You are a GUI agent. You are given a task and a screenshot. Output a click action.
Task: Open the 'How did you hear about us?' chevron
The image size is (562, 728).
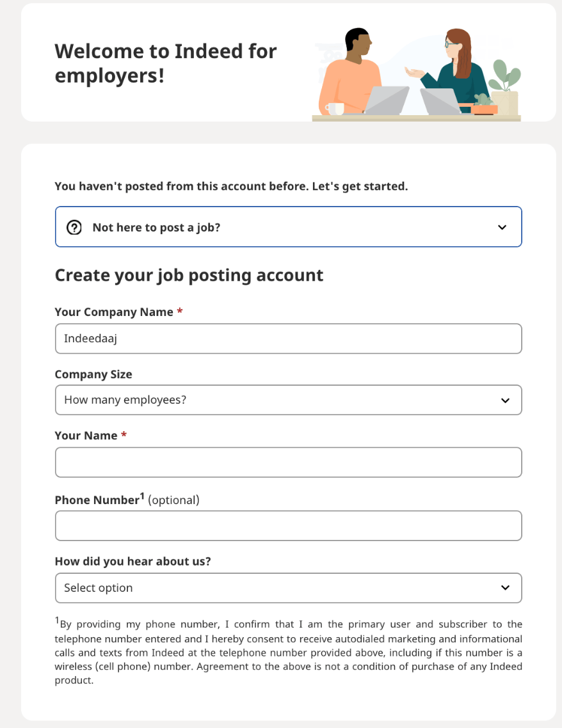click(x=505, y=588)
